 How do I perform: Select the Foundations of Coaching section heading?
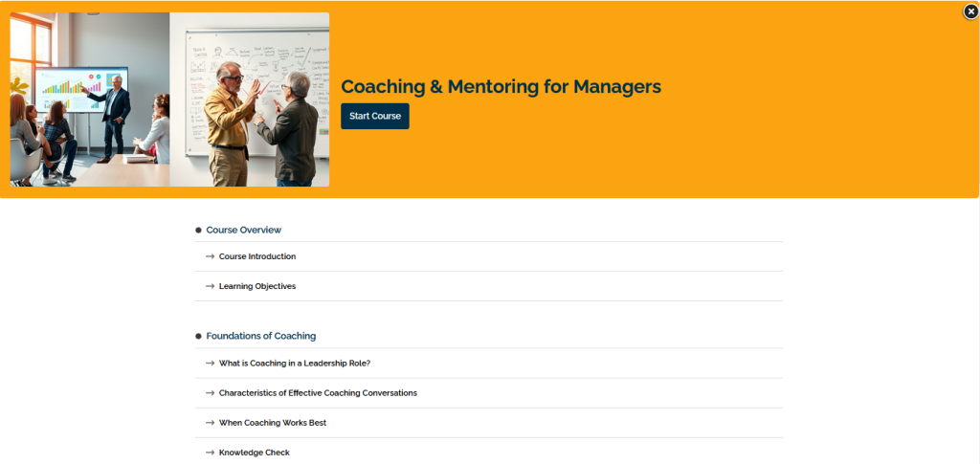[x=260, y=336]
